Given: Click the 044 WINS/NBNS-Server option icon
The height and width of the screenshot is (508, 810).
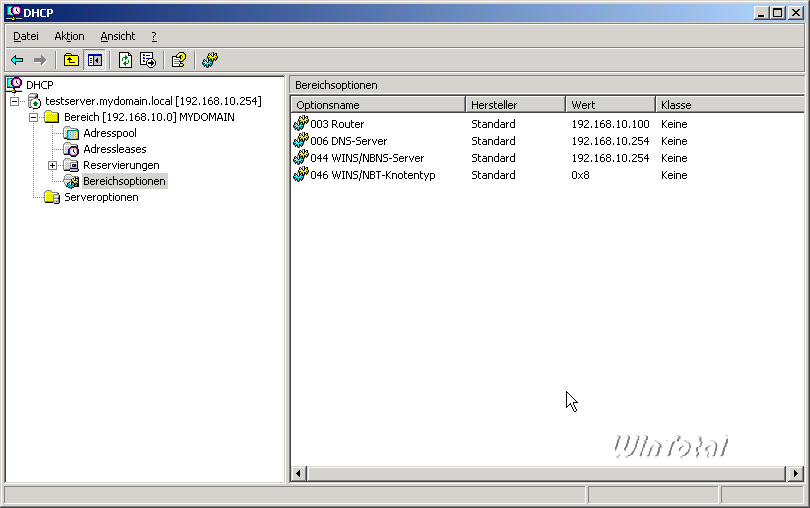Looking at the screenshot, I should click(301, 158).
